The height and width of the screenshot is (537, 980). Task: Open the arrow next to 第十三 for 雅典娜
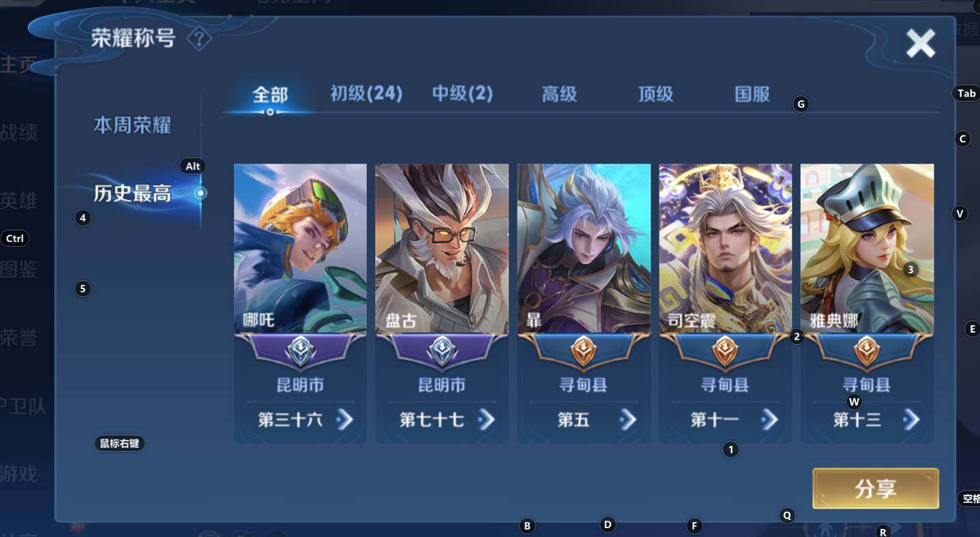911,420
